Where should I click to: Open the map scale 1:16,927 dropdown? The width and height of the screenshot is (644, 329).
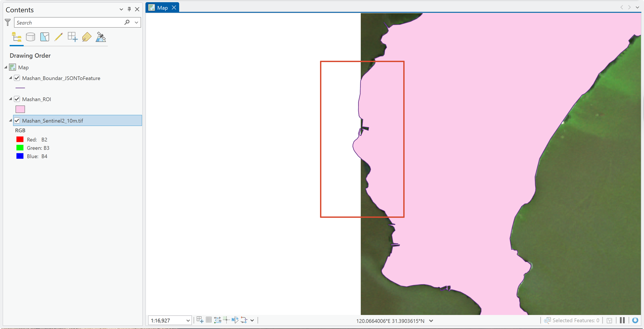[188, 320]
